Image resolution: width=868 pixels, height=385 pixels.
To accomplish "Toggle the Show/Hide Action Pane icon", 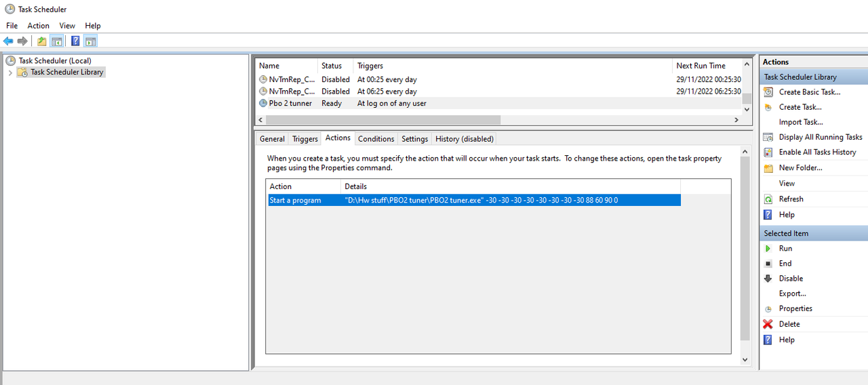I will pos(90,41).
